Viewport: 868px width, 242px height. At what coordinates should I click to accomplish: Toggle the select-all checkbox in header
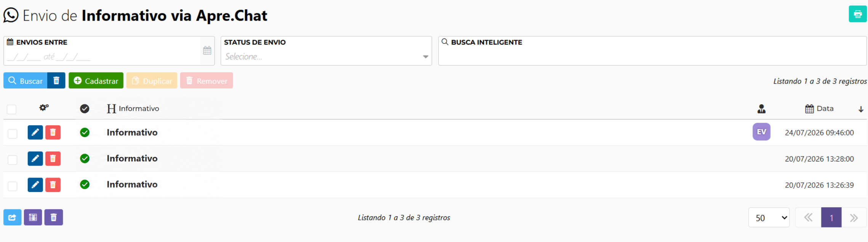pos(12,110)
